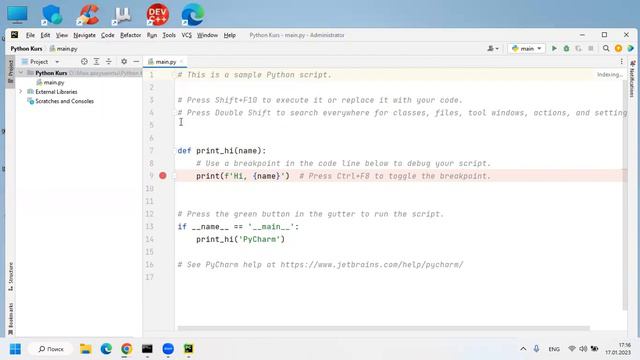Open the terminal app in taskbar
The height and width of the screenshot is (360, 640).
click(x=147, y=349)
